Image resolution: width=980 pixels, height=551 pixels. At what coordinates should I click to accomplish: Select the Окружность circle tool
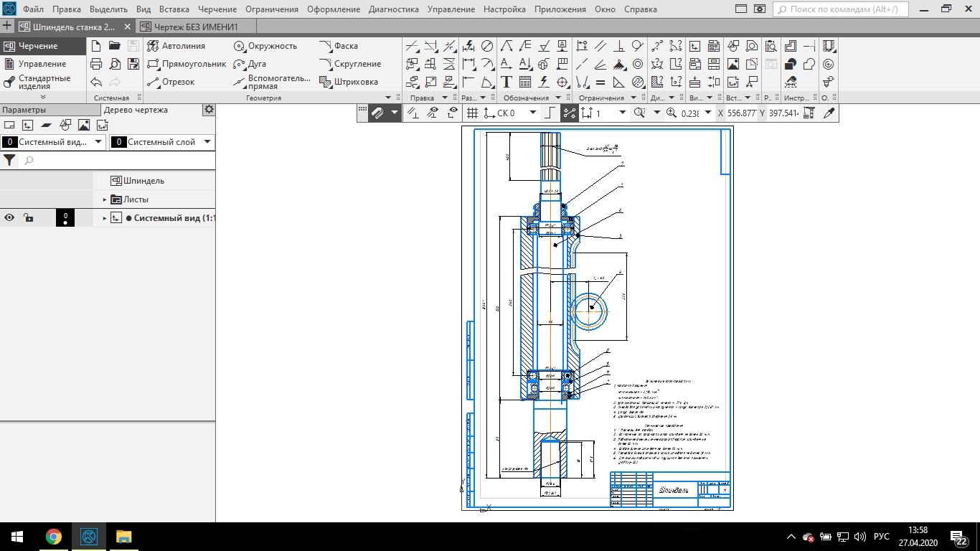pos(265,46)
